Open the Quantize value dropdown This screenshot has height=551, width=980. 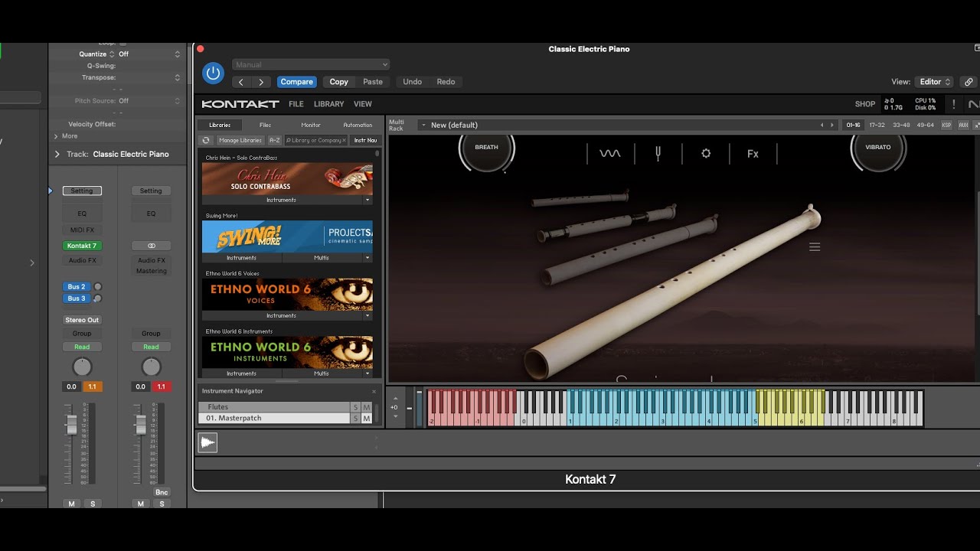click(149, 54)
